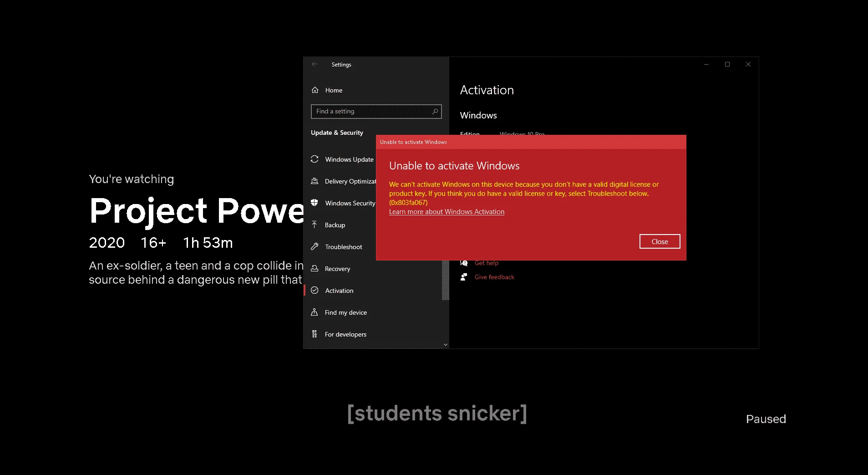This screenshot has height=475, width=868.
Task: Click the Backup arrow icon
Action: pos(315,225)
